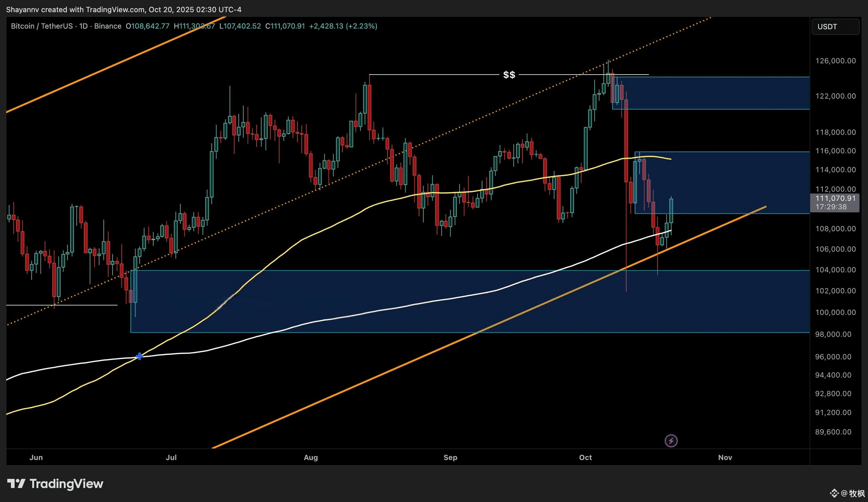Image resolution: width=868 pixels, height=502 pixels.
Task: Click the +2,428.13 (+2.23%) change value
Action: pos(343,26)
